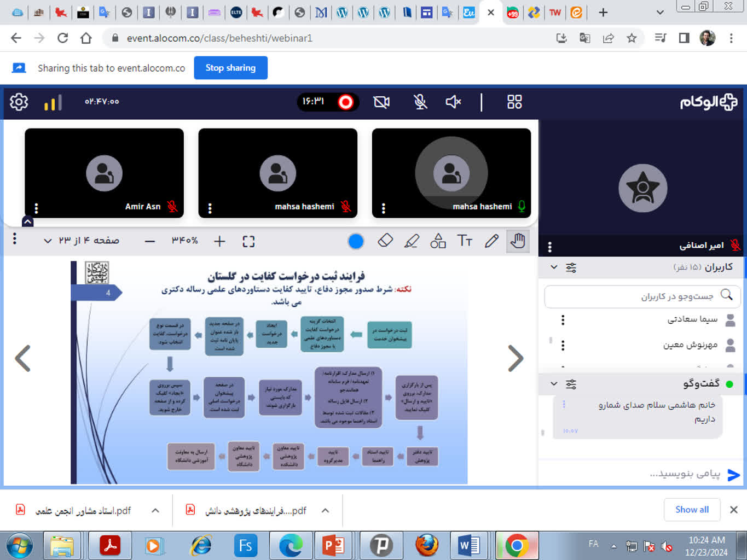
Task: Select the text tool (Tт)
Action: click(x=465, y=241)
